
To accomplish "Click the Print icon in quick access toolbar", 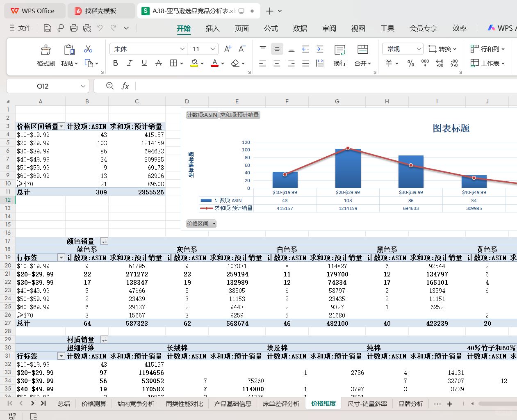I will tap(74, 28).
